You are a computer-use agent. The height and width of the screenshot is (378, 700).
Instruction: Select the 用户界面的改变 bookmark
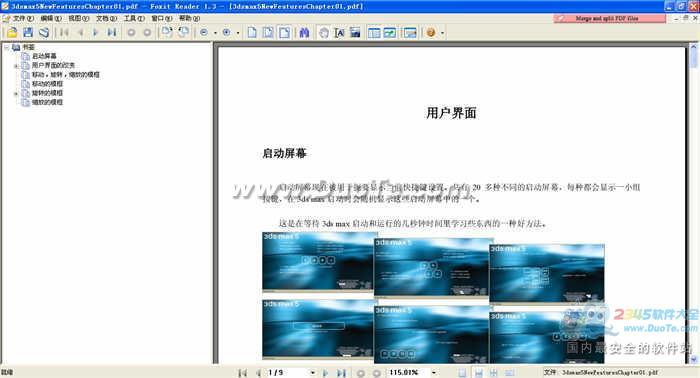[53, 65]
